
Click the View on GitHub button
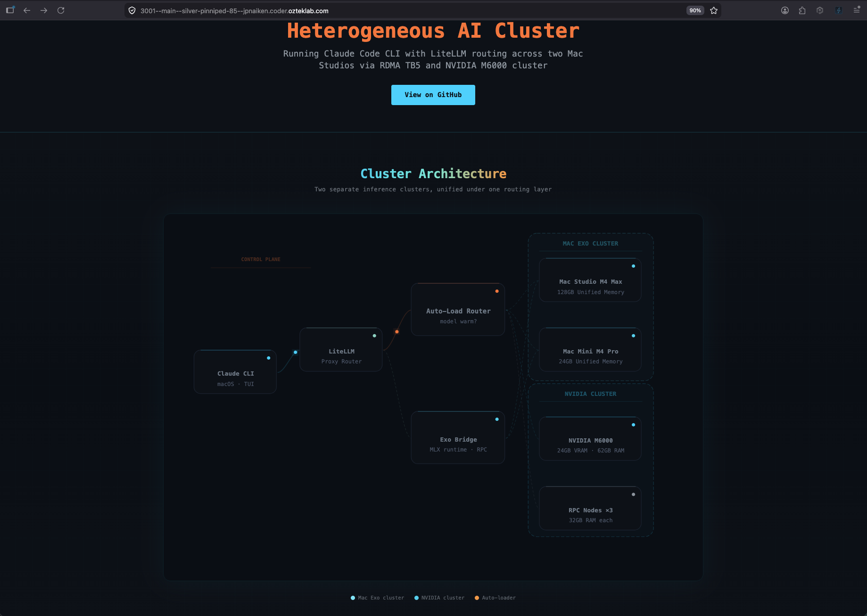tap(433, 95)
